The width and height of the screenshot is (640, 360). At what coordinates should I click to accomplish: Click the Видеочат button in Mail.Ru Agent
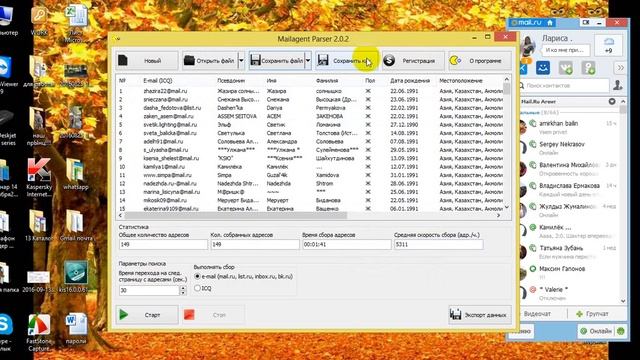coord(537,313)
